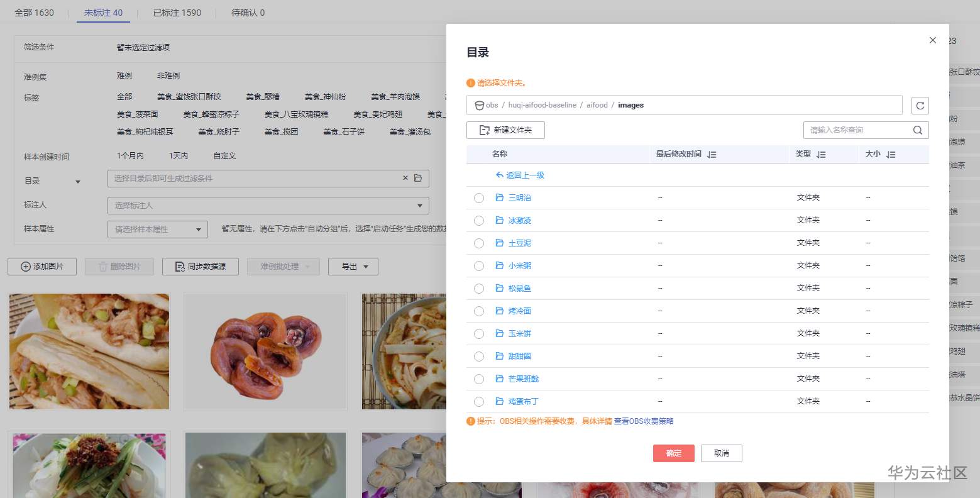Filter labels by 美食_枸杞炖银耳 tag

point(145,132)
